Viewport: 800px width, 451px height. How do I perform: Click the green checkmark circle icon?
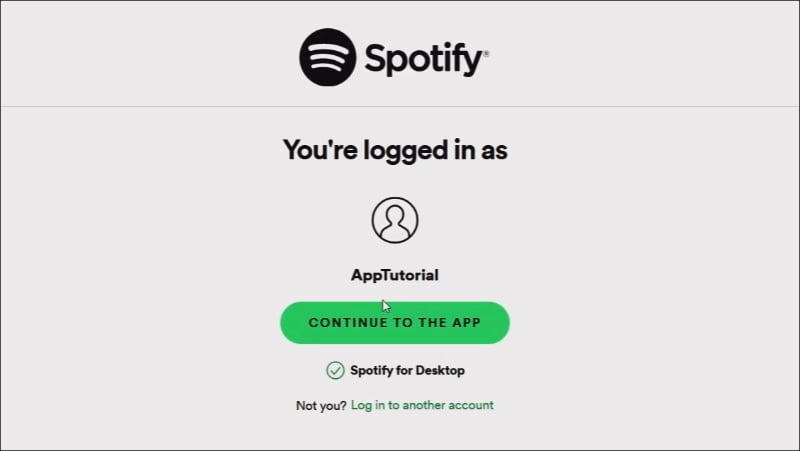coord(335,370)
